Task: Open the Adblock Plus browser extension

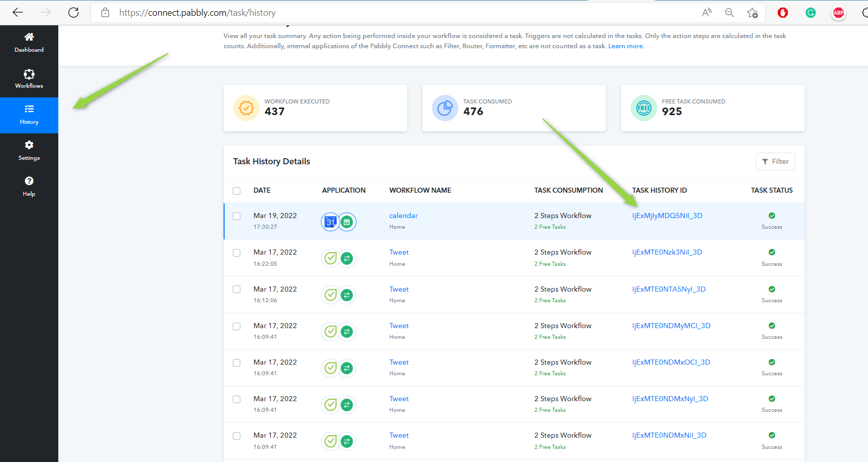Action: [x=838, y=13]
